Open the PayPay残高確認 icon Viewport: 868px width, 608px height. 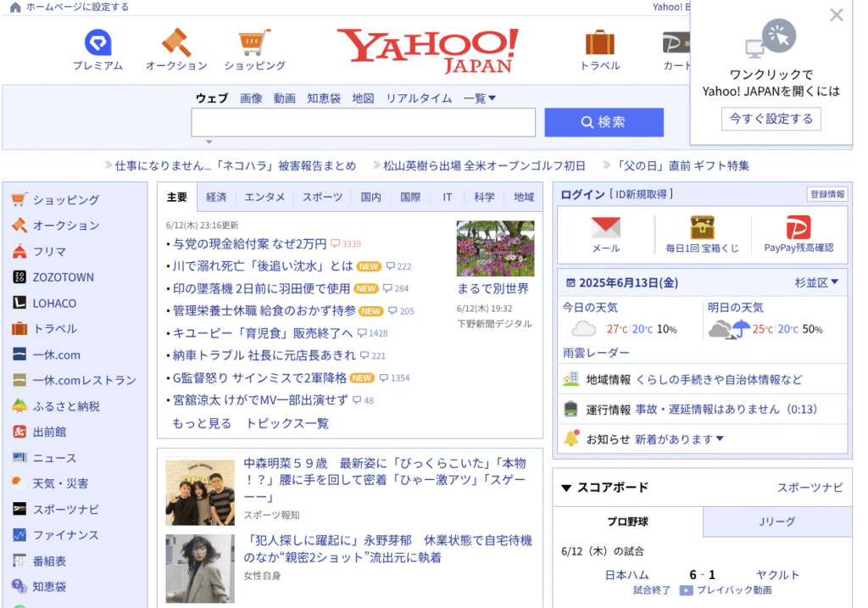click(798, 227)
